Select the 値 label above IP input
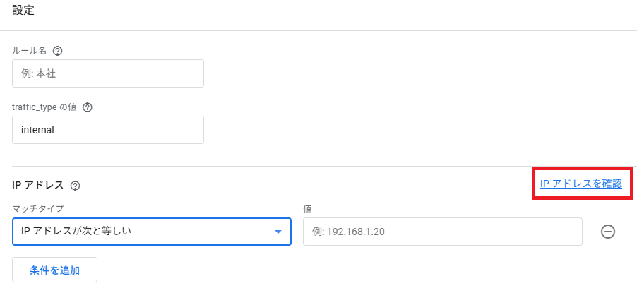The width and height of the screenshot is (644, 293). tap(307, 209)
